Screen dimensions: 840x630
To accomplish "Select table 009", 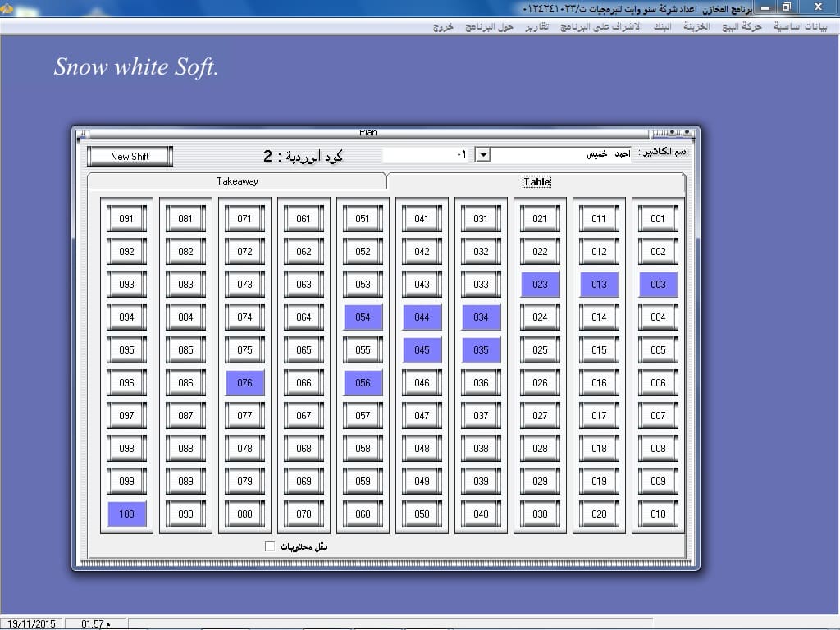I will 658,481.
